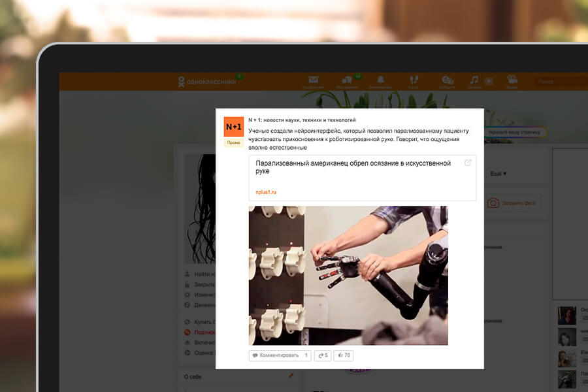Check the Notifications bell icon
588x392 pixels.
pos(382,80)
